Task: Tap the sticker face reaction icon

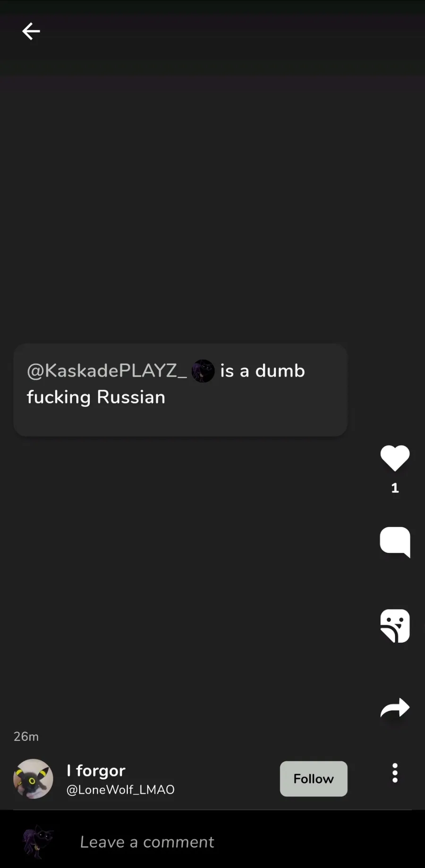Action: (x=395, y=626)
